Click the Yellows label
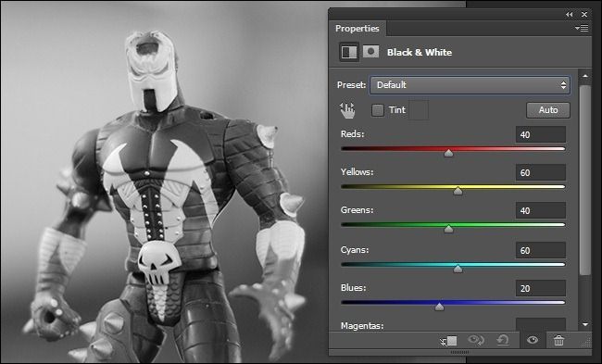Viewport: 602px width, 364px height. pos(357,172)
